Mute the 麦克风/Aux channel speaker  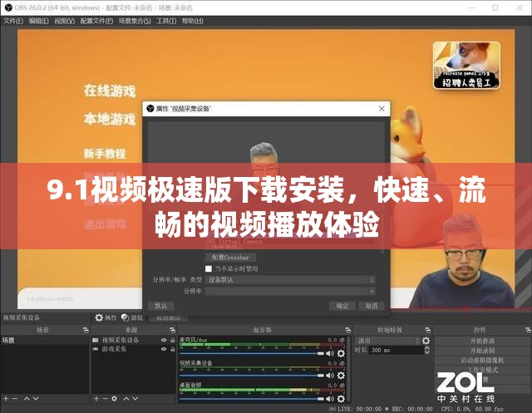pos(330,354)
